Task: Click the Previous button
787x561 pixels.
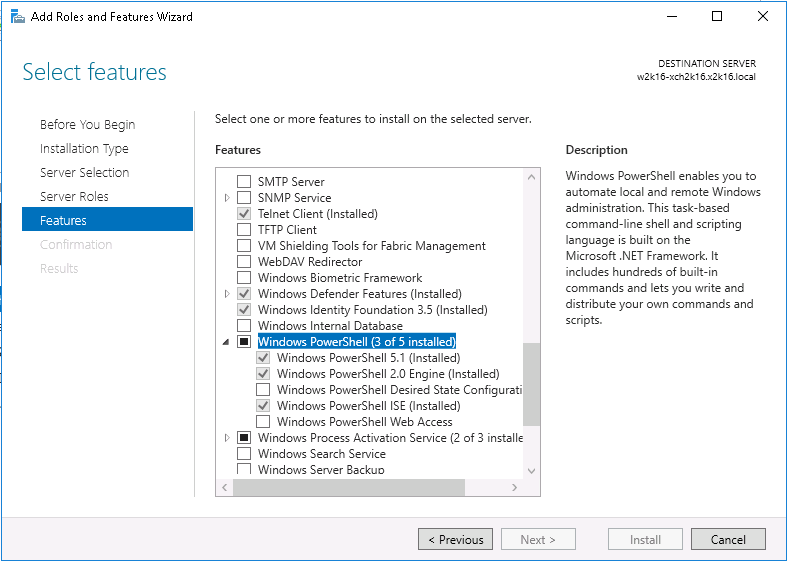Action: point(455,539)
